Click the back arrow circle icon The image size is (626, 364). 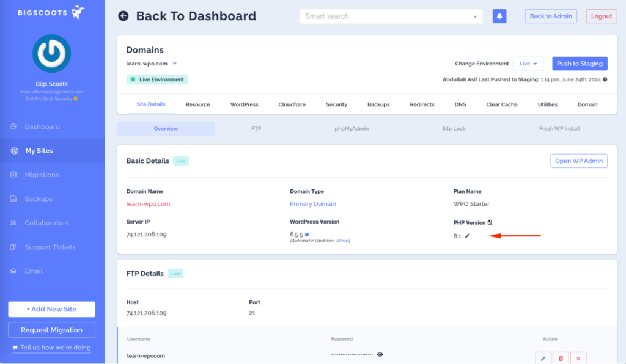[123, 16]
